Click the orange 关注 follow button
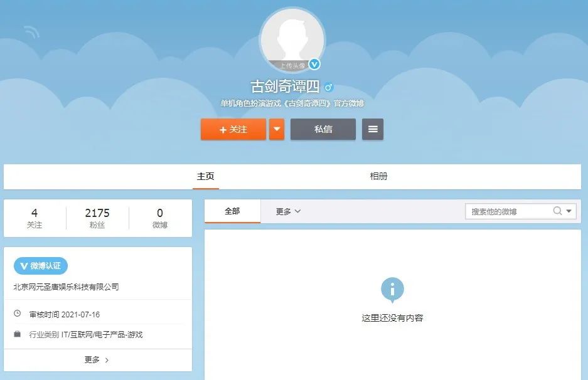 233,130
